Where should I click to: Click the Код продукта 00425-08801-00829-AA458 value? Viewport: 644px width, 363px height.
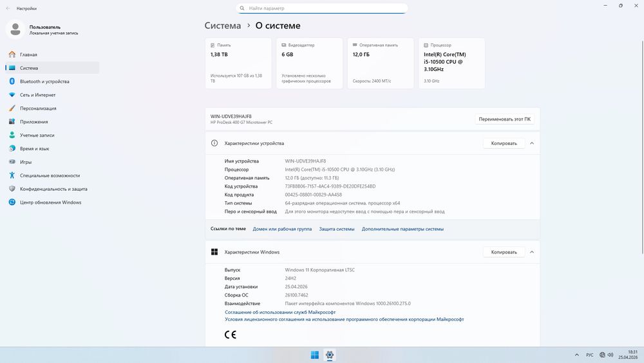pos(314,195)
